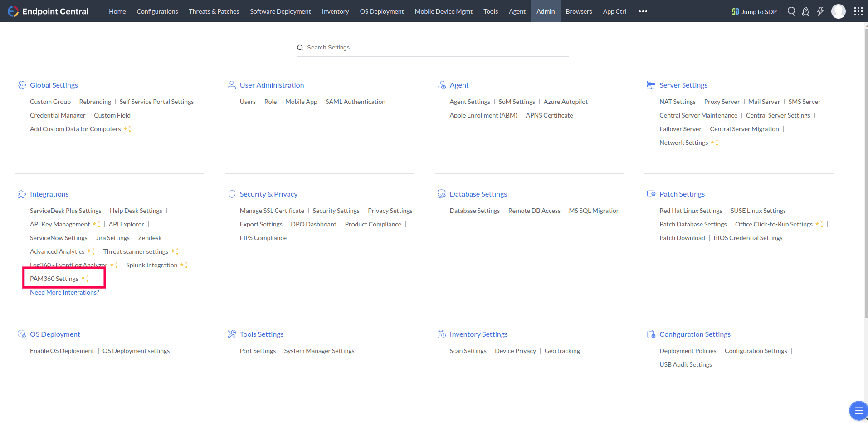Open USB Audit Settings link
868x423 pixels.
click(x=686, y=364)
